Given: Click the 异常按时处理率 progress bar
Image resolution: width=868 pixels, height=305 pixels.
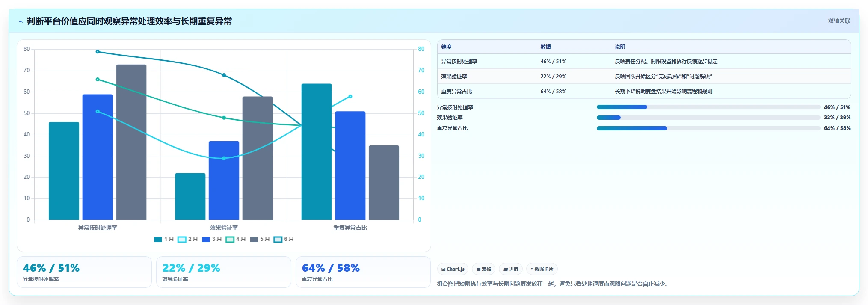Looking at the screenshot, I should [x=708, y=107].
